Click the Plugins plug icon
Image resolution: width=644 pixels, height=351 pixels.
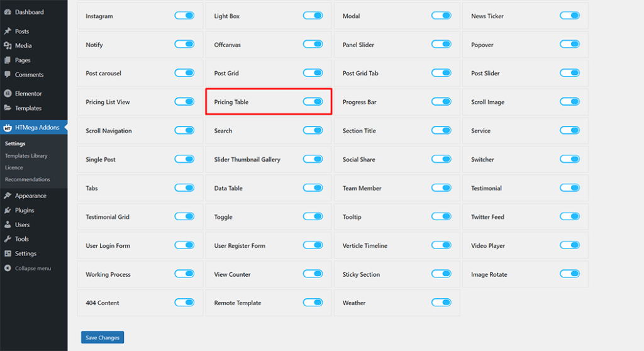[x=8, y=210]
